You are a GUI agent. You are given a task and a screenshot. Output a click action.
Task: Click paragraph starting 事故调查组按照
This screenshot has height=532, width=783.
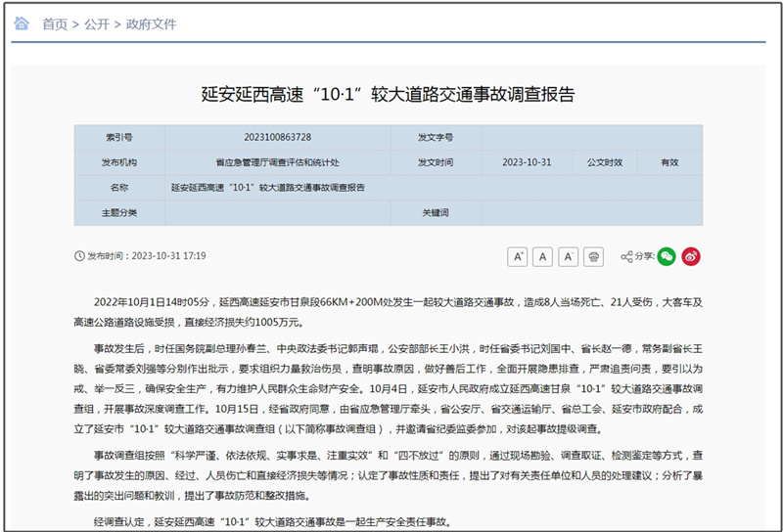click(388, 475)
